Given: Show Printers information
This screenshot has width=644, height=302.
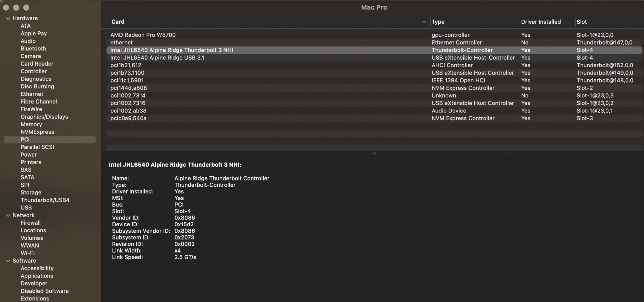Looking at the screenshot, I should click(31, 162).
